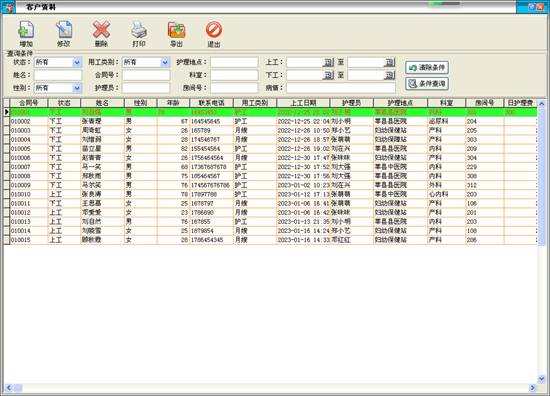Open calendar picker for 上工 start date
550x396 pixels.
pos(328,62)
